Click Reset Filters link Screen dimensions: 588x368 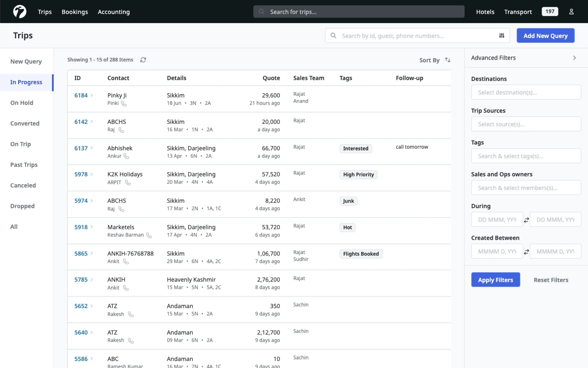click(551, 279)
